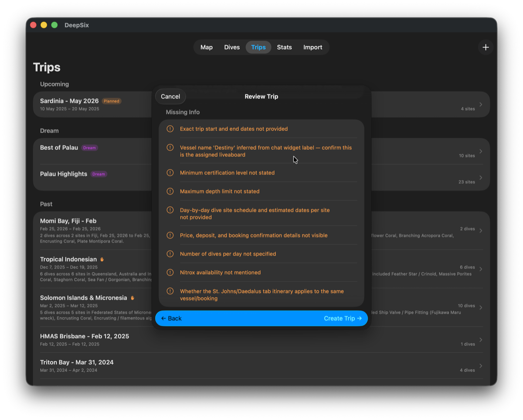This screenshot has height=420, width=523.
Task: Click the '4 sites' count label
Action: pyautogui.click(x=468, y=109)
